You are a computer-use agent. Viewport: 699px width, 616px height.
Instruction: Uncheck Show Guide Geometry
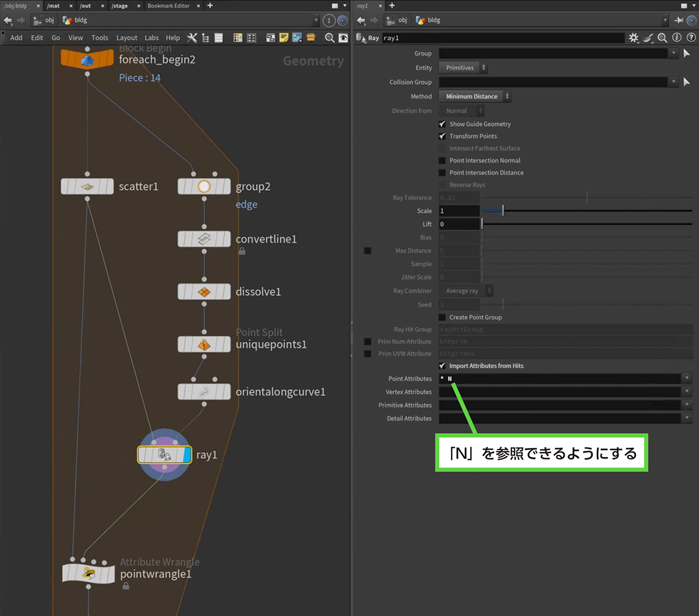click(x=442, y=124)
